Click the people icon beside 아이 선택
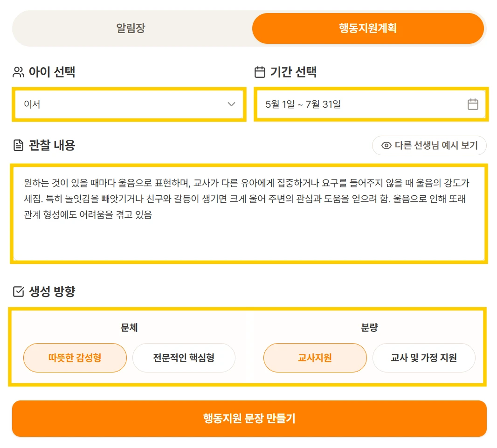The width and height of the screenshot is (497, 448). click(18, 72)
